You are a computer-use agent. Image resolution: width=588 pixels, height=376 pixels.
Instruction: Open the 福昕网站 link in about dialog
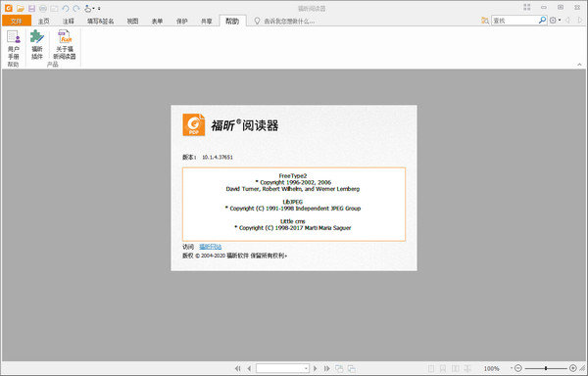pyautogui.click(x=211, y=247)
